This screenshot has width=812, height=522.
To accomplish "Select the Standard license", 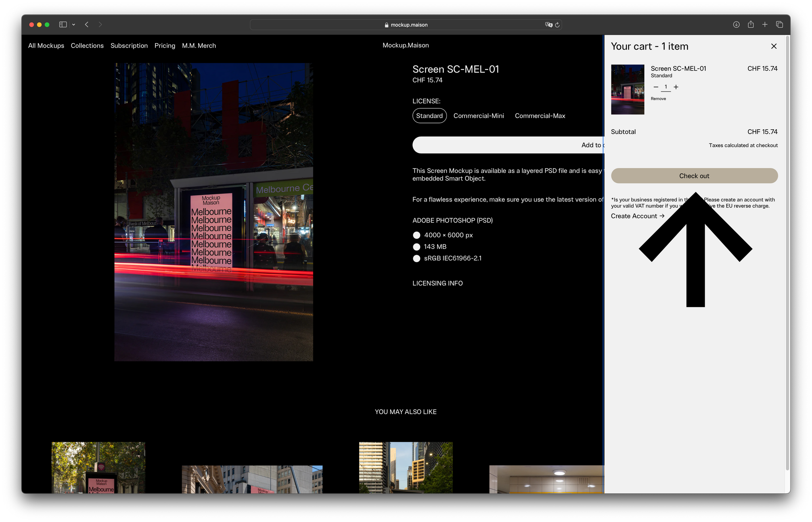I will 429,115.
